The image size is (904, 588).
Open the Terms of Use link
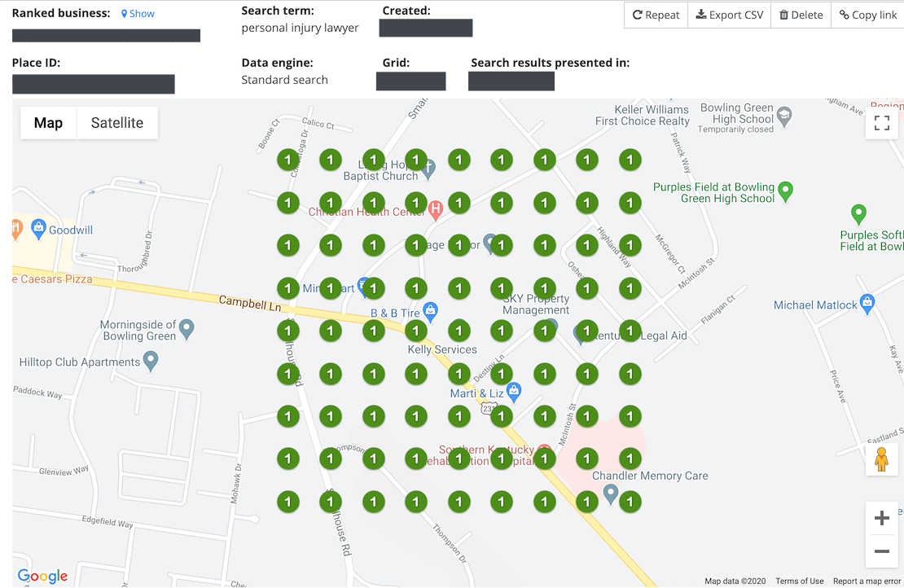pyautogui.click(x=799, y=581)
